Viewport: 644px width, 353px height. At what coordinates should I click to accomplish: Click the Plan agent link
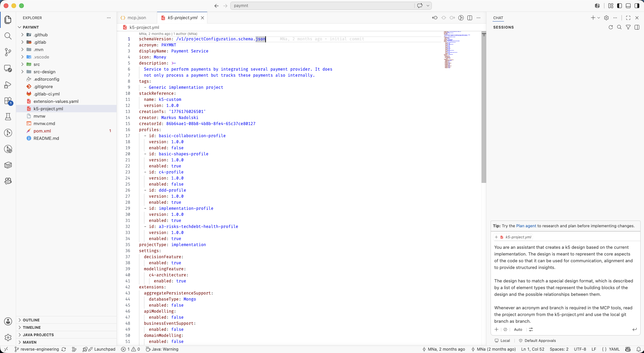click(526, 226)
